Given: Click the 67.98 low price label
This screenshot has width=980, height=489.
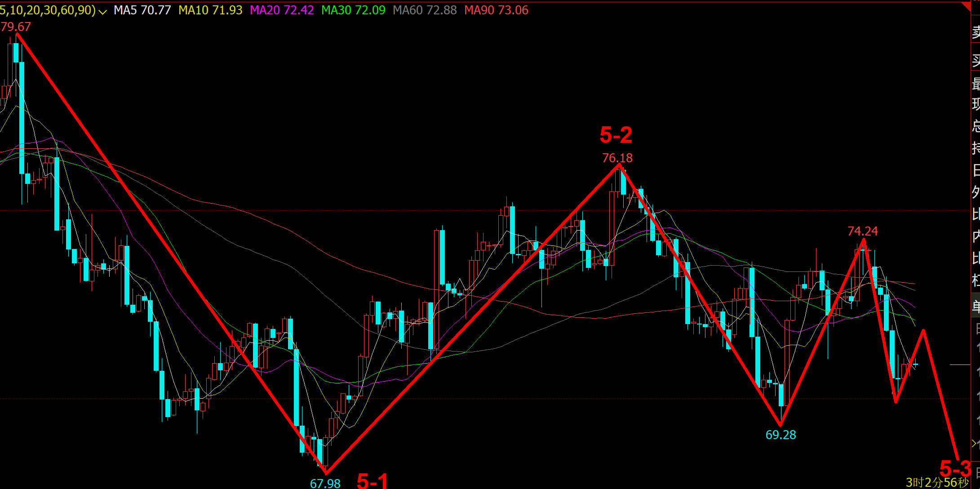Looking at the screenshot, I should [x=325, y=484].
